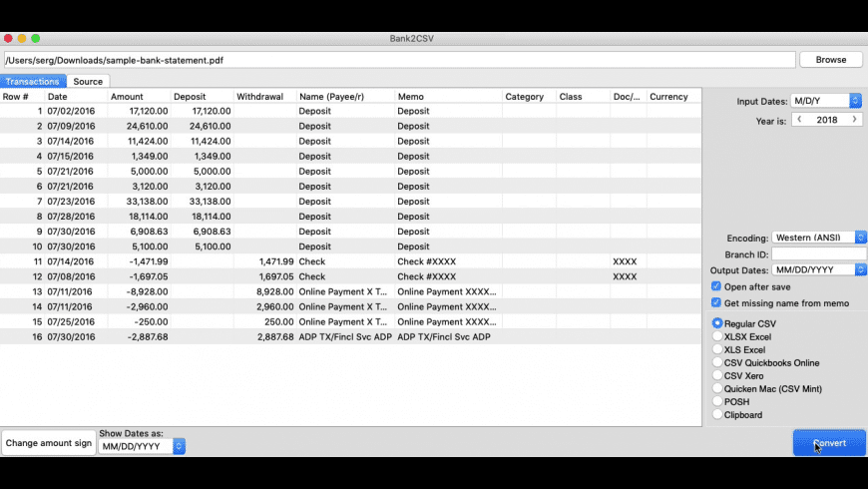Click the year value 2018
Screen dimensions: 868x489
pyautogui.click(x=827, y=120)
